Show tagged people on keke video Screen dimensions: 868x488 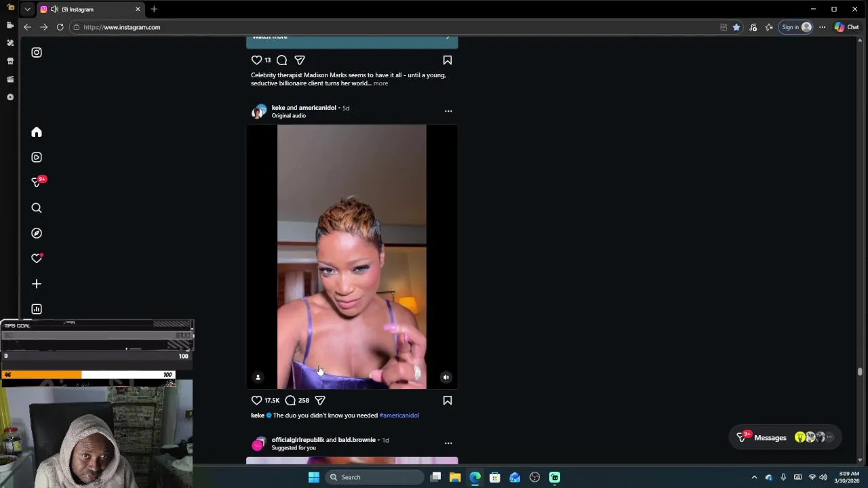[258, 378]
